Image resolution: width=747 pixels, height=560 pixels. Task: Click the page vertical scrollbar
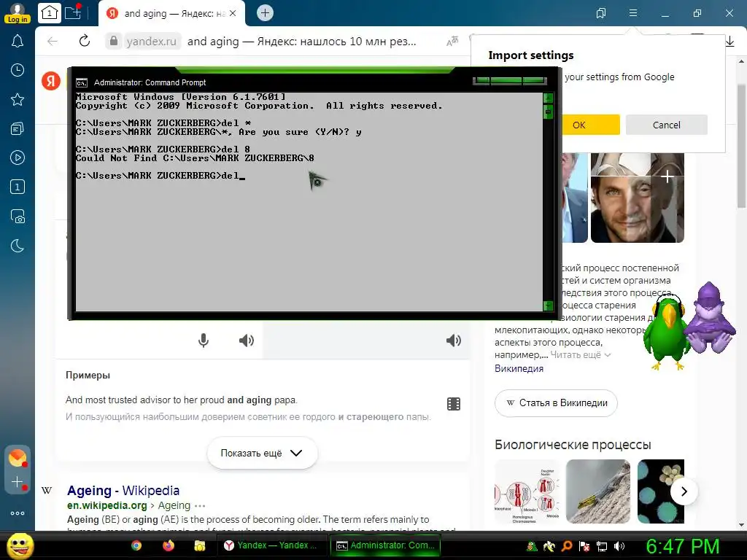tap(741, 146)
